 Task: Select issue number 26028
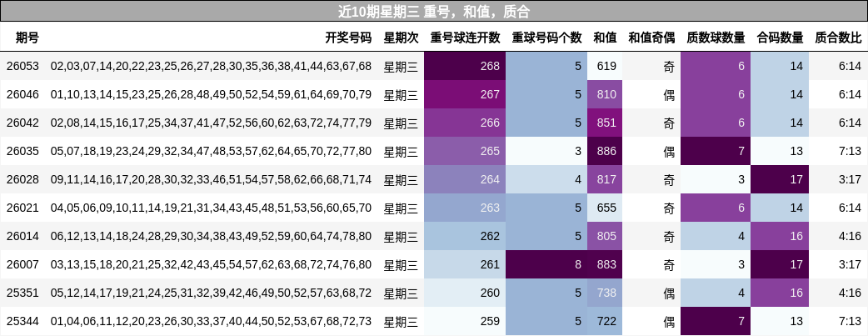22,179
